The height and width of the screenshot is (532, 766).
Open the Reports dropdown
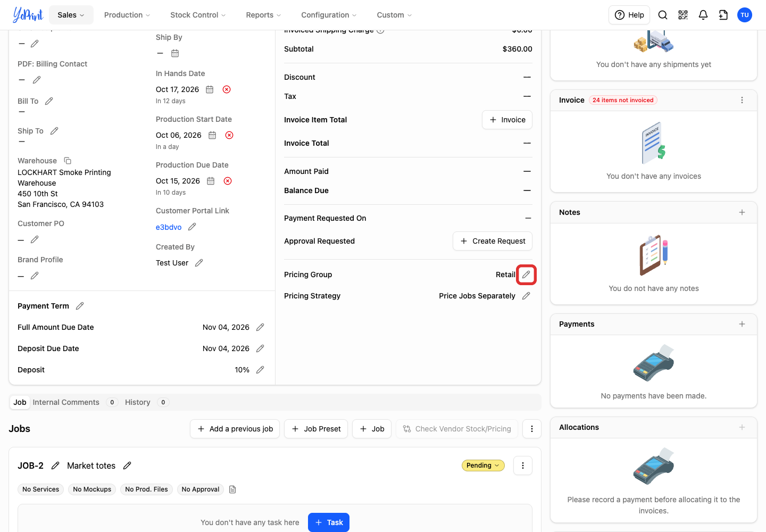[263, 15]
